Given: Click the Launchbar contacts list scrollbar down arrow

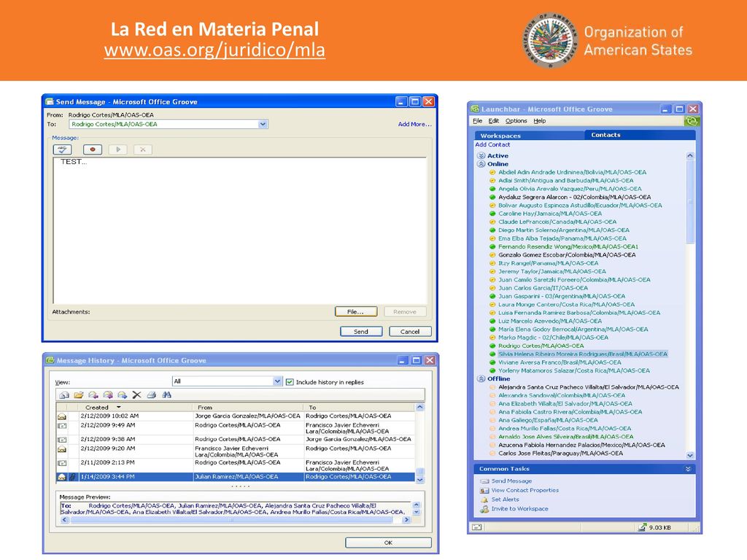Looking at the screenshot, I should [x=690, y=455].
